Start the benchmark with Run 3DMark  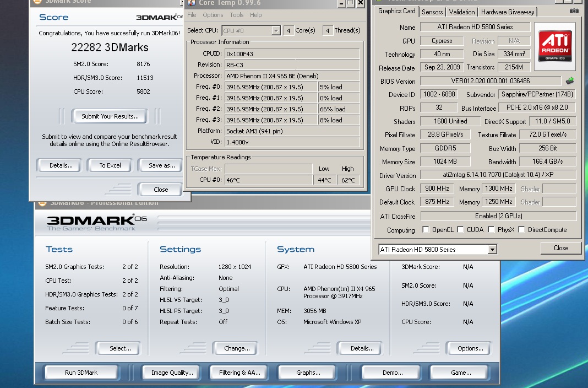pos(81,373)
